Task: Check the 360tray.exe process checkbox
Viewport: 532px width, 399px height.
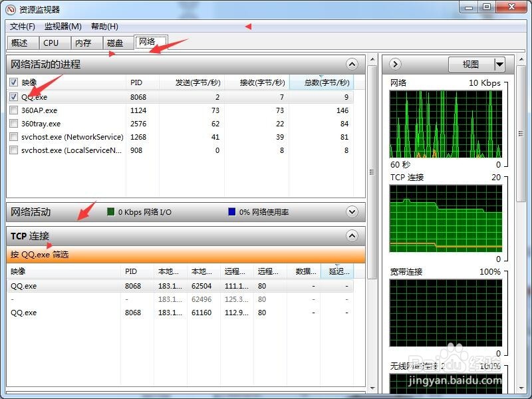Action: pos(13,124)
